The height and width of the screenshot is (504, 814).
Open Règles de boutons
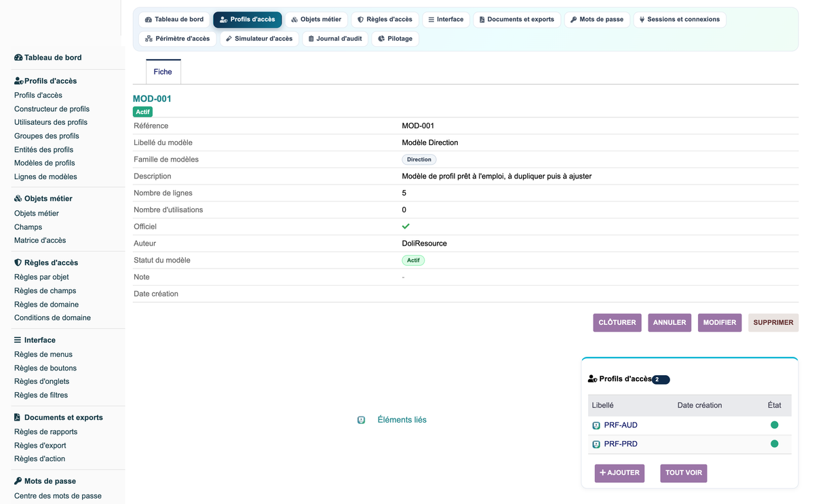[x=45, y=368]
